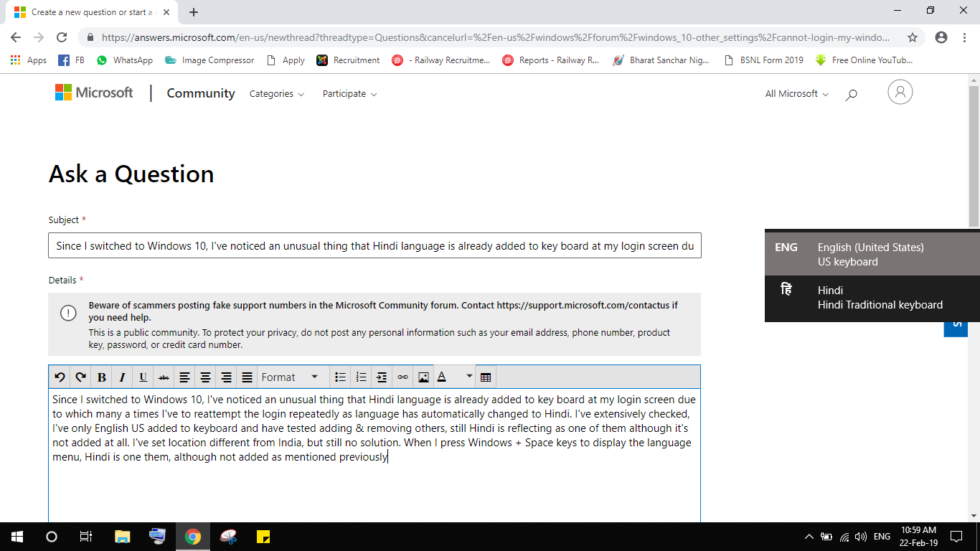The height and width of the screenshot is (551, 980).
Task: Open the FB bookmark
Action: pyautogui.click(x=71, y=60)
